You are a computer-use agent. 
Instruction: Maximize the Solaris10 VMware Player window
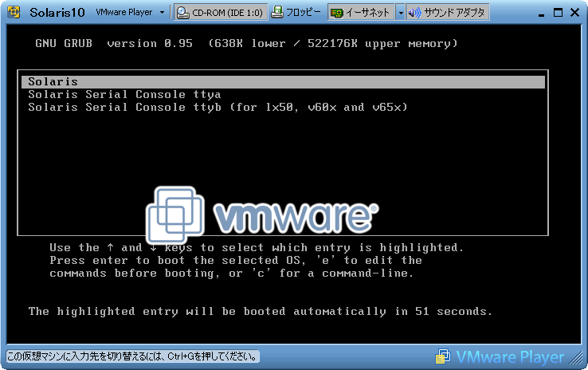click(558, 13)
